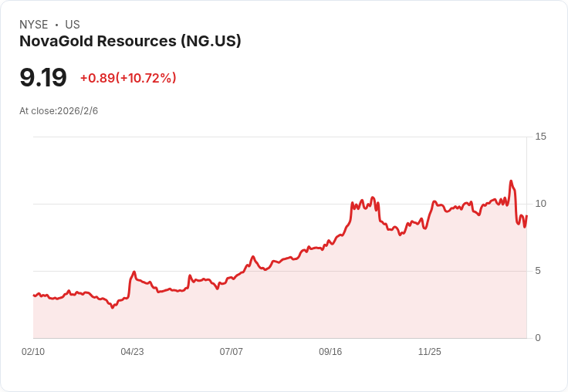The height and width of the screenshot is (392, 568).
Task: Click the 9.19 closing price
Action: 43,77
